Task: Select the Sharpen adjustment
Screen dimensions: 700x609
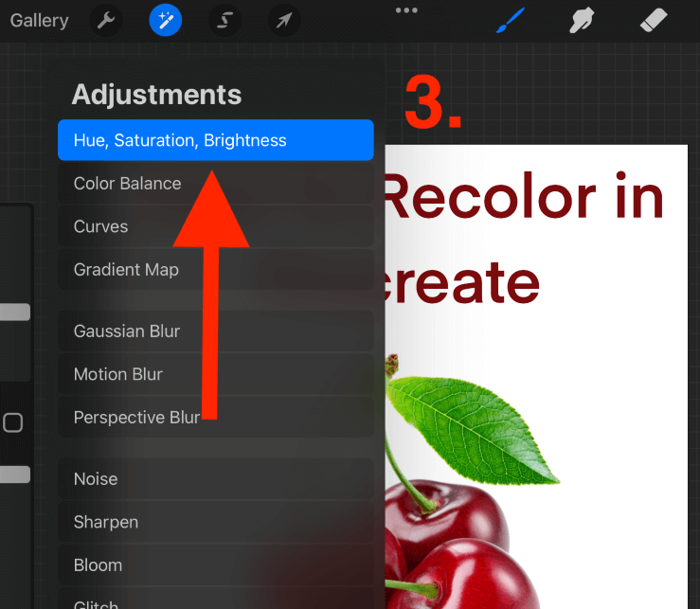Action: (216, 522)
